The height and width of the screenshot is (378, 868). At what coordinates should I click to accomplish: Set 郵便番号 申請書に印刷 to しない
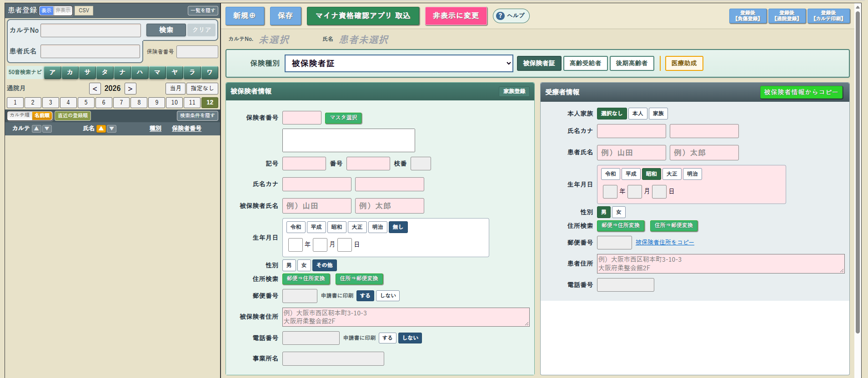point(388,296)
